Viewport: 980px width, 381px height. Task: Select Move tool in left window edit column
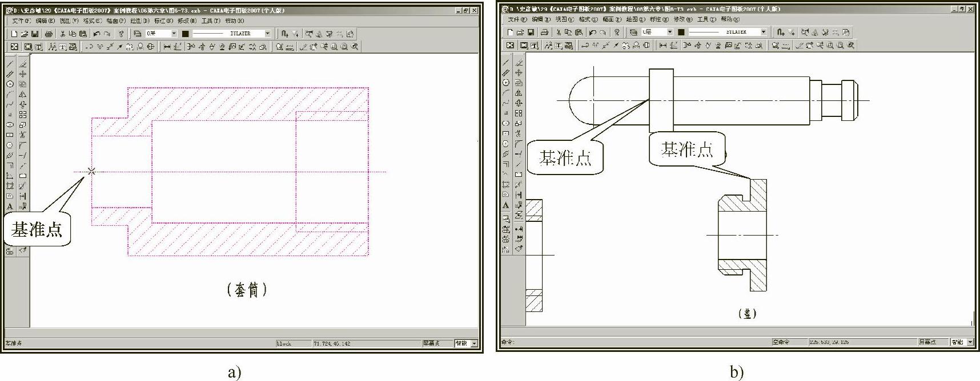pyautogui.click(x=22, y=74)
